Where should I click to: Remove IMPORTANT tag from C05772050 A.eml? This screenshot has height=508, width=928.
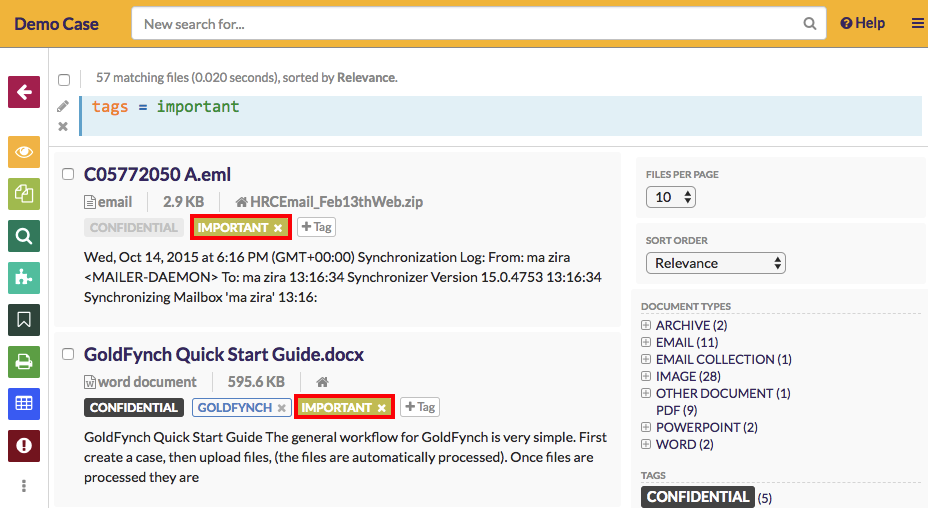click(278, 228)
